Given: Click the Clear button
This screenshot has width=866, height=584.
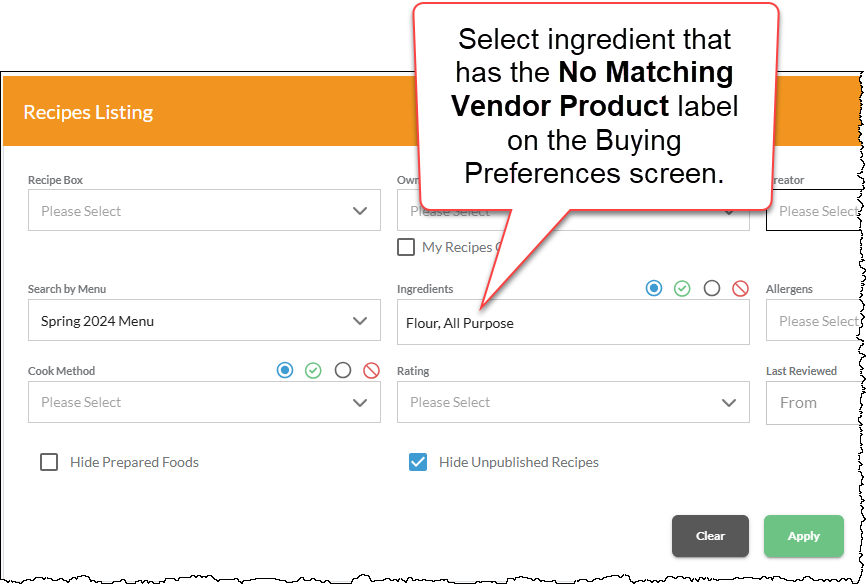Looking at the screenshot, I should tap(710, 536).
